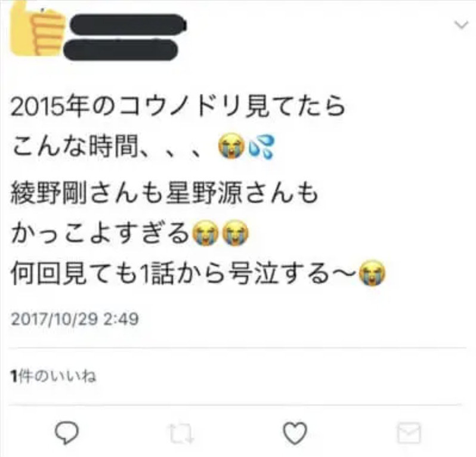
Task: Click the text かっこよすぎる
Action: (100, 233)
